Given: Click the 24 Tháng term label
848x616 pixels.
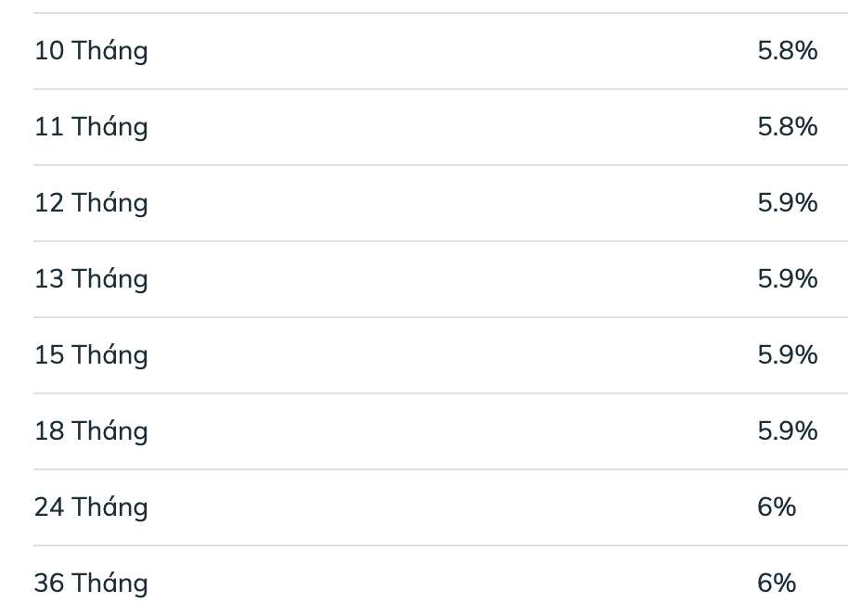Looking at the screenshot, I should pyautogui.click(x=91, y=507).
